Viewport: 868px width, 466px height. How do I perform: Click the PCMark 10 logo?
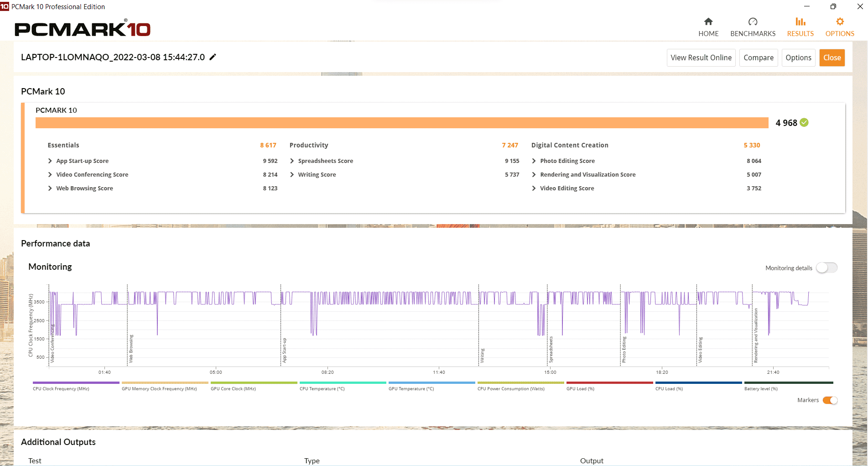coord(83,29)
